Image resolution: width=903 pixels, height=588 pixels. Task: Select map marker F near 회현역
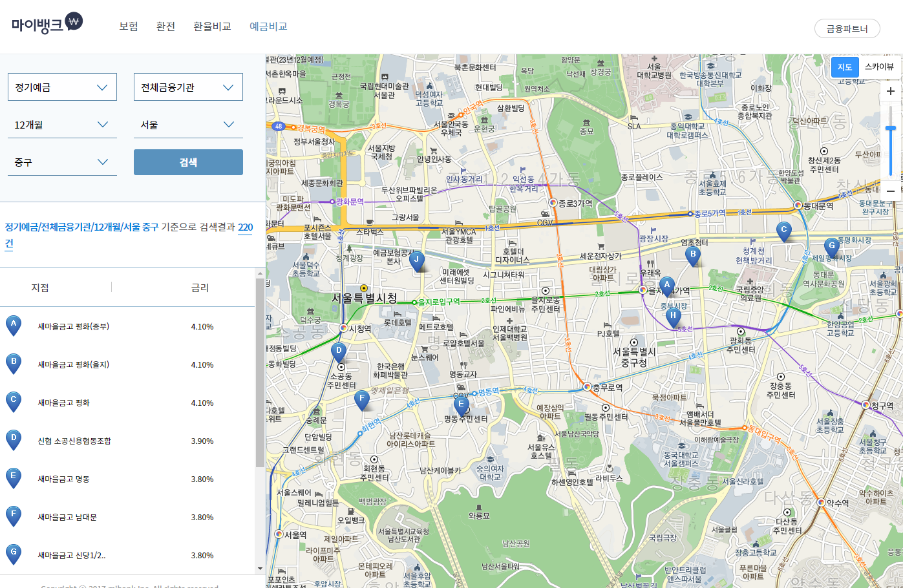[x=363, y=400]
